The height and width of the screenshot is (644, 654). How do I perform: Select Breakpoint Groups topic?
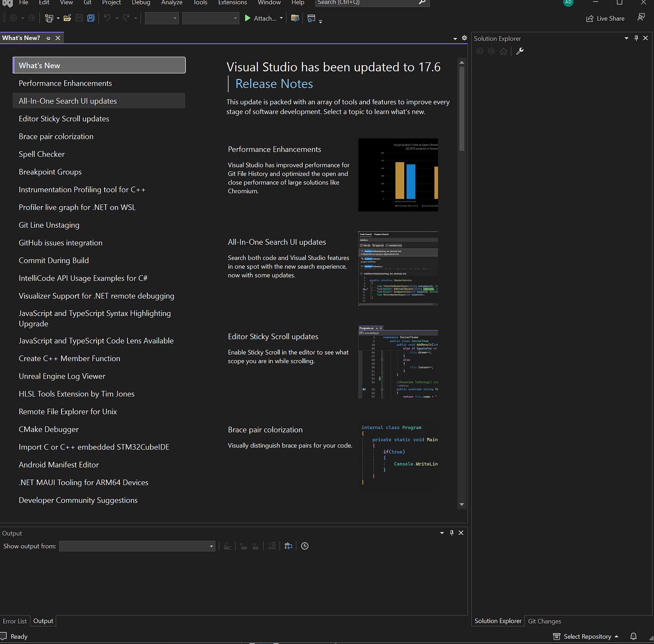pyautogui.click(x=99, y=172)
